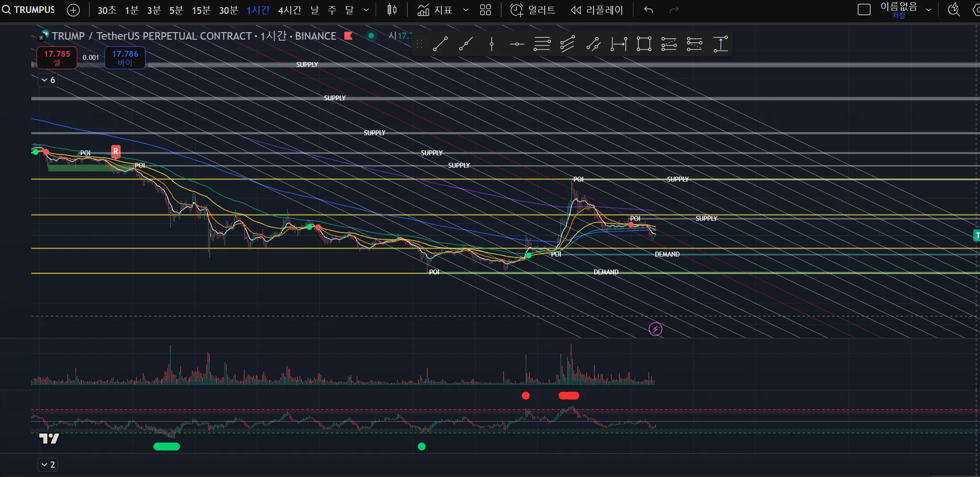
Task: Select the two-segment disjoint channel tool
Action: click(x=593, y=44)
